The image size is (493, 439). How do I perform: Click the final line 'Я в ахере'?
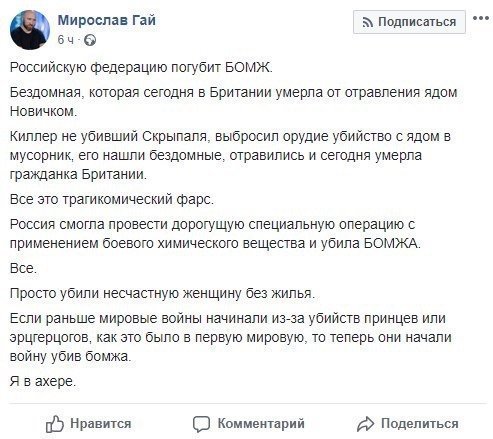click(x=43, y=381)
